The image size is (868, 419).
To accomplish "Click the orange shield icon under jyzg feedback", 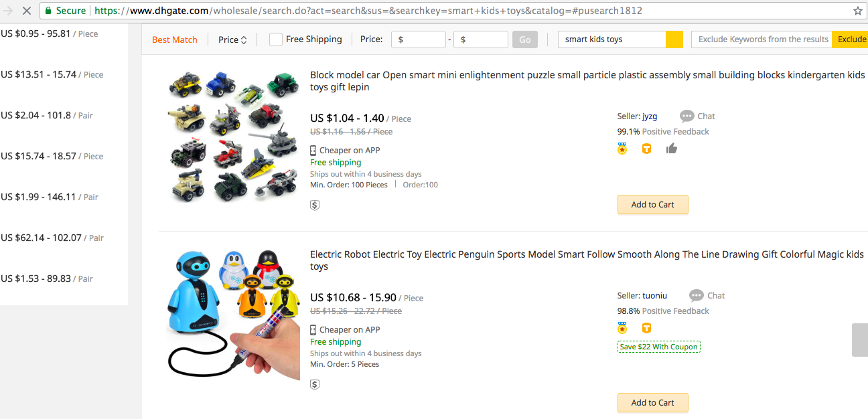I will click(x=646, y=149).
